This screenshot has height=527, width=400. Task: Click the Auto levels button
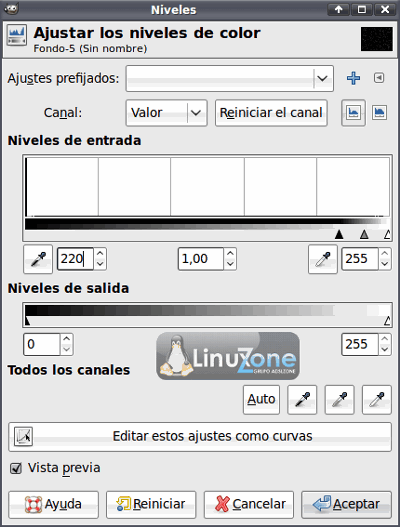point(261,400)
